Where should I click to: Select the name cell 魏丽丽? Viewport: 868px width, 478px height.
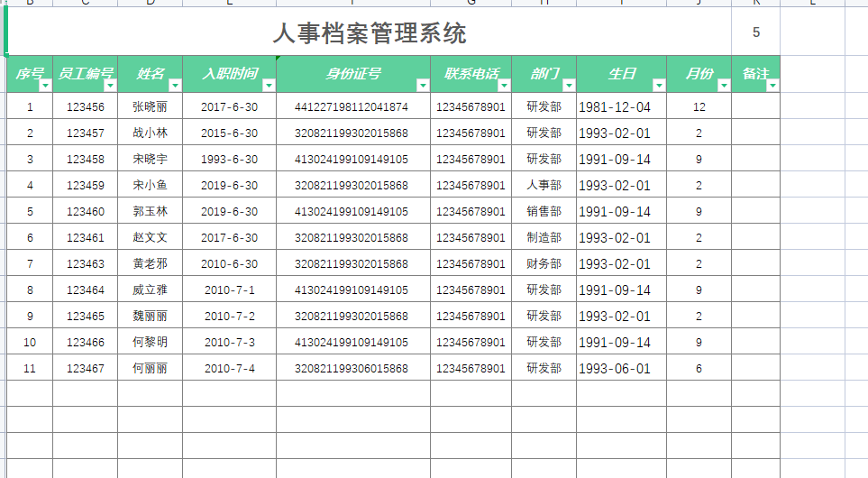click(x=150, y=316)
